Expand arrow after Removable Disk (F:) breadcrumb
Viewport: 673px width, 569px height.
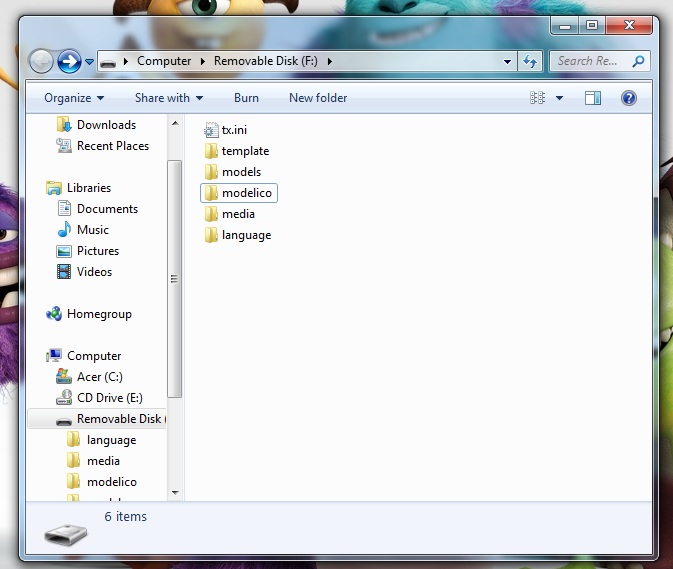click(x=330, y=61)
